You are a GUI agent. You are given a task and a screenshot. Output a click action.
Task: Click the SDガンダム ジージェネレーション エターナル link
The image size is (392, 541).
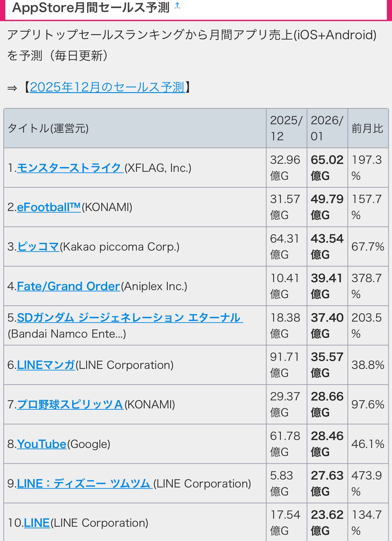pos(130,318)
